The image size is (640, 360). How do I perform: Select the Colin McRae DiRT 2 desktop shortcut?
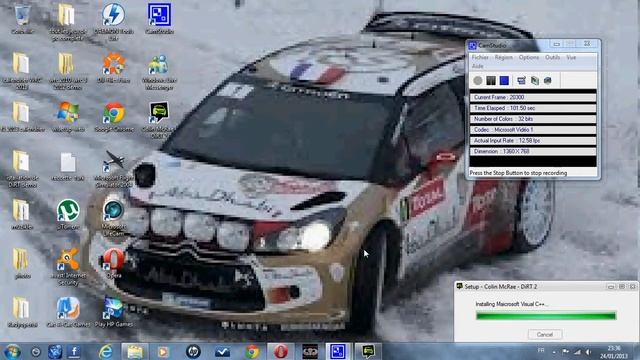(x=159, y=119)
